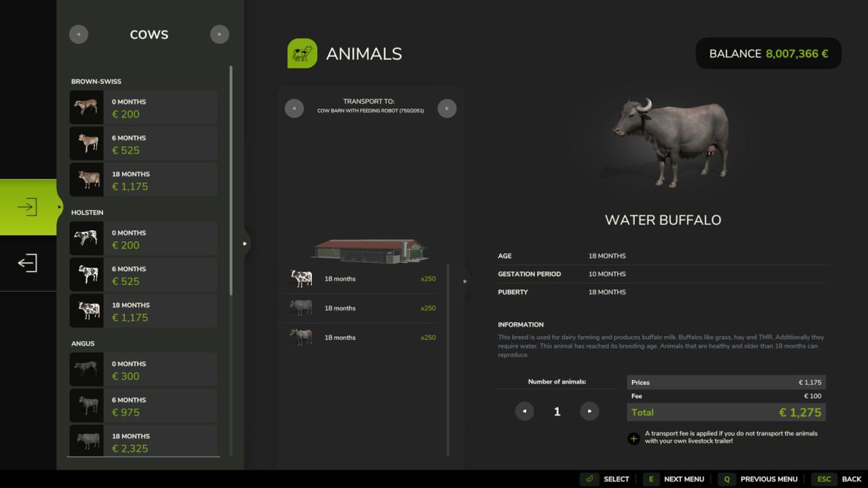Expand the transport fee info plus icon

click(633, 439)
